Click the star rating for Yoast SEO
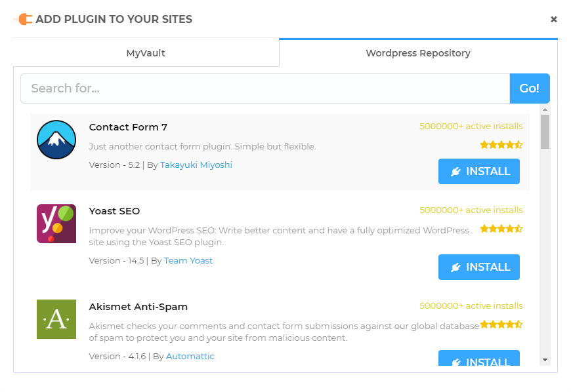 (x=501, y=228)
